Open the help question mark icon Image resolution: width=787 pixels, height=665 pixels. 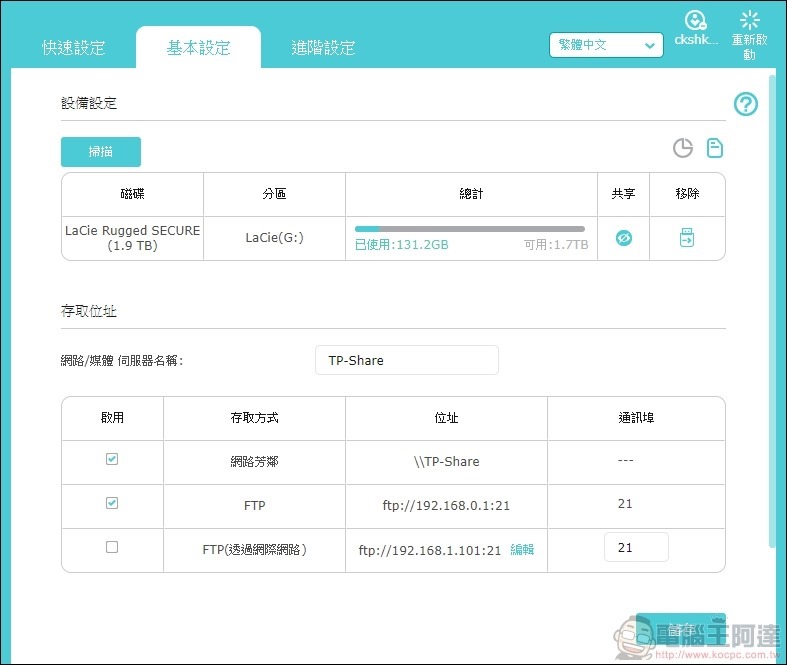pyautogui.click(x=746, y=104)
